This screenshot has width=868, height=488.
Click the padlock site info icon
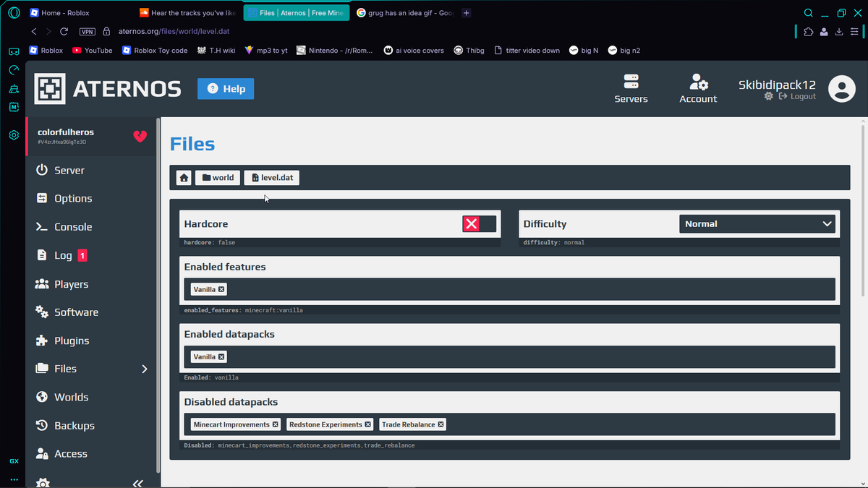click(x=106, y=31)
